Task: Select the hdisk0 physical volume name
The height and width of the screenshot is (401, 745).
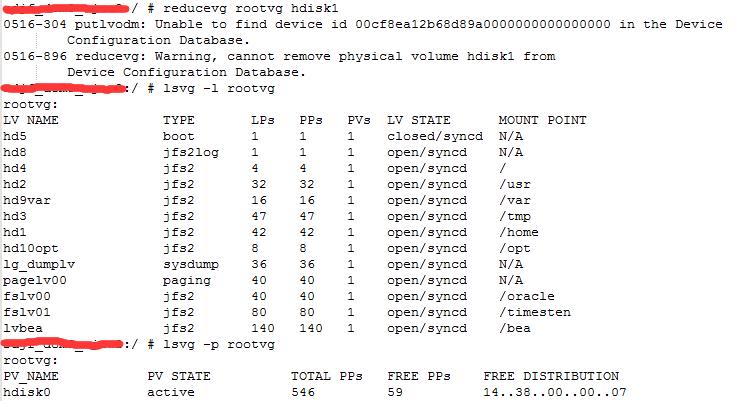Action: (x=27, y=392)
